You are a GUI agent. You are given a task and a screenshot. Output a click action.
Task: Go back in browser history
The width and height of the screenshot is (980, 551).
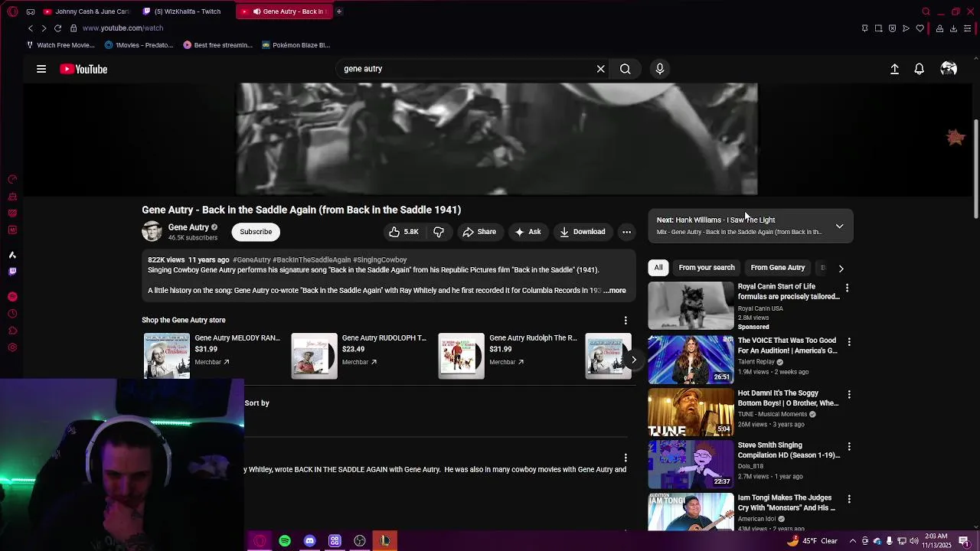click(31, 28)
